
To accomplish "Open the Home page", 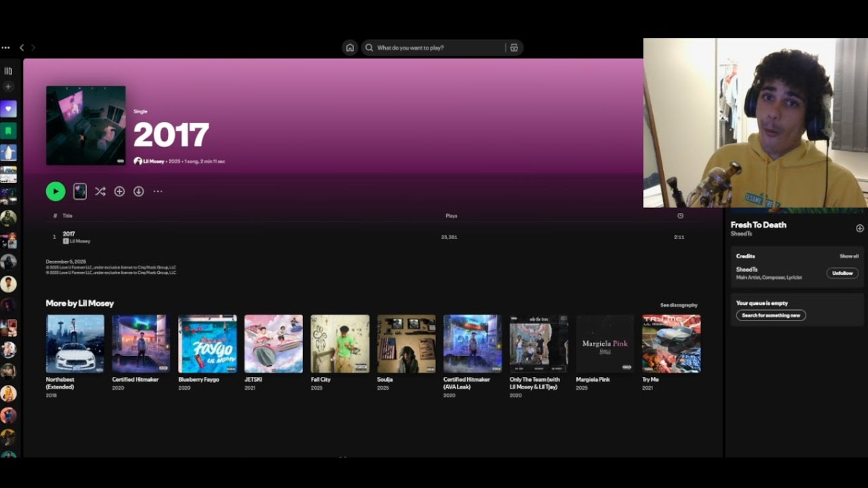I will (350, 47).
